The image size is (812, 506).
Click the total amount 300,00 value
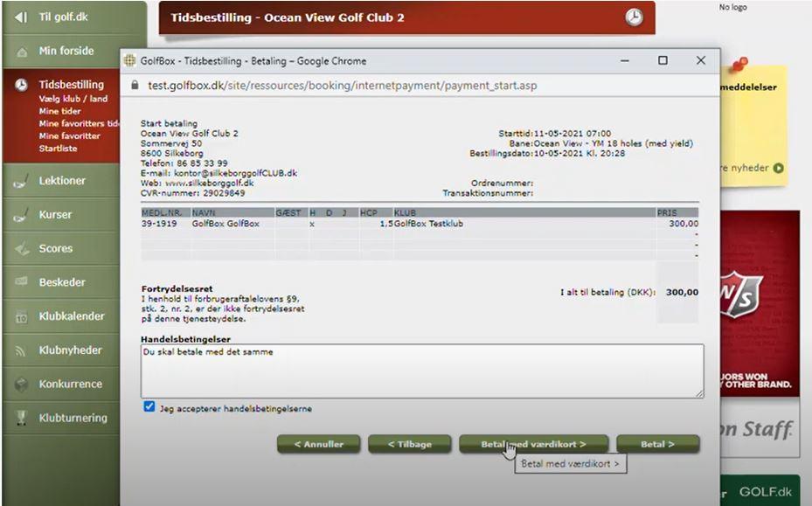tap(682, 292)
